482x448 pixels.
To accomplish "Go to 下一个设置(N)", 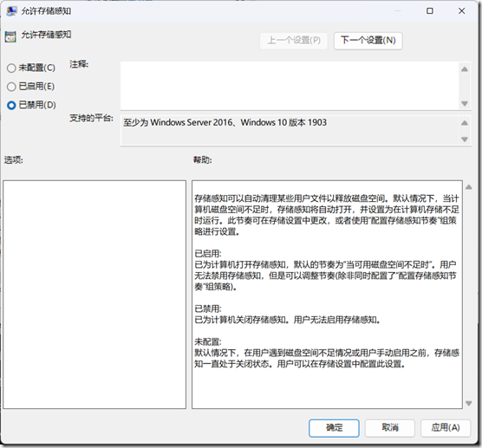I will point(368,41).
